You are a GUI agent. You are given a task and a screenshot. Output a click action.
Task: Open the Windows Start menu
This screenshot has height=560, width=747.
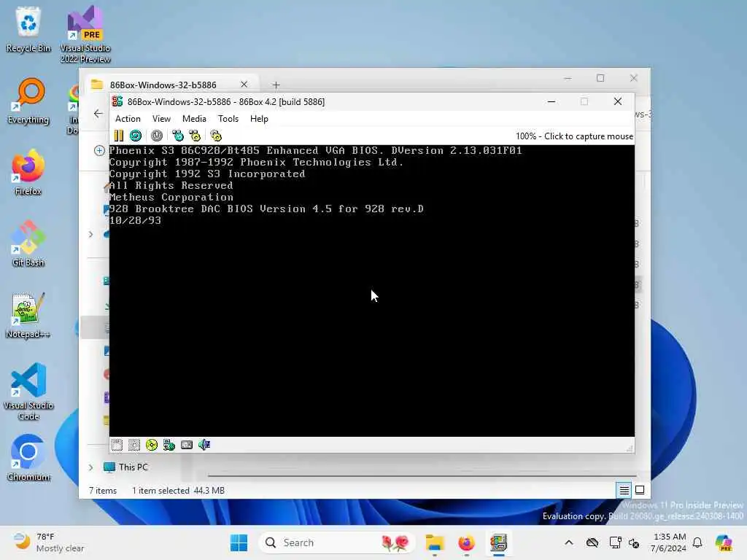239,542
